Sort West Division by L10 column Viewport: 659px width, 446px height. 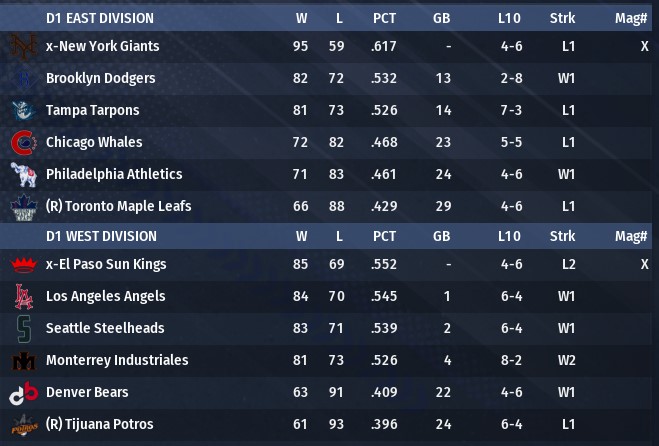click(x=509, y=236)
